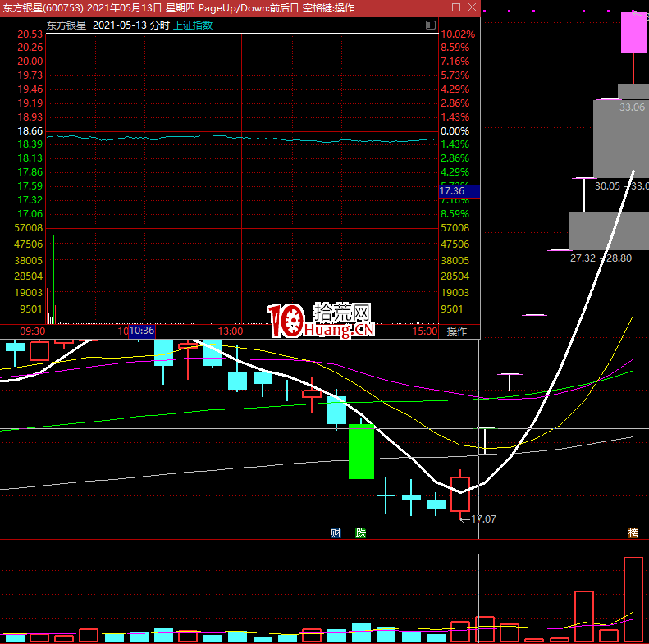Click the 东方银星(600753) title bar text
649x644 pixels.
coord(42,7)
